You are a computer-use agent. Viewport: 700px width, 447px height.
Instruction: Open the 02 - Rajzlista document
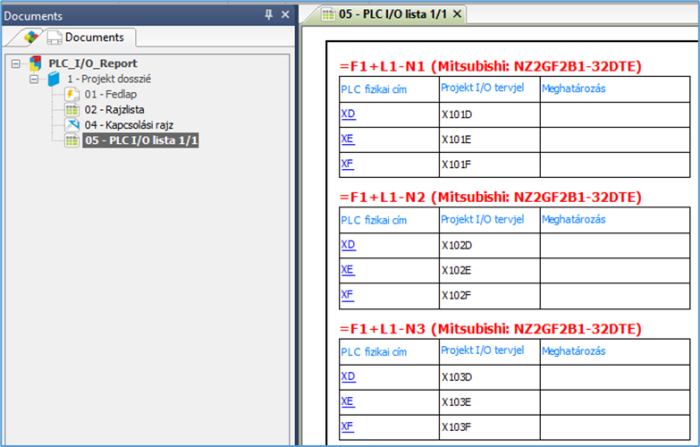click(x=114, y=109)
